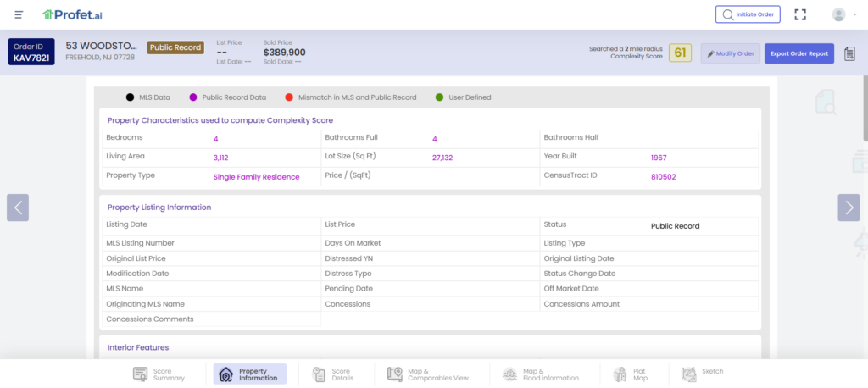The width and height of the screenshot is (868, 388).
Task: Click the Initiate Order button
Action: [x=748, y=14]
